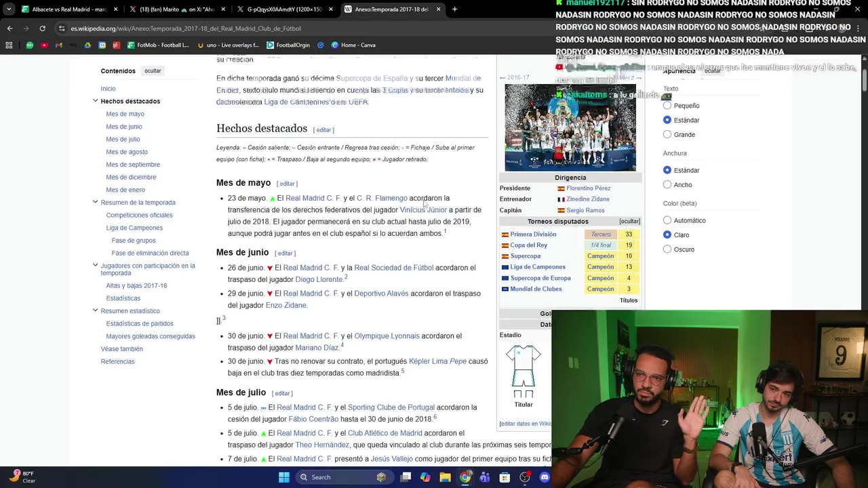
Task: Jump to Liga de Campeones in contents
Action: coord(134,228)
